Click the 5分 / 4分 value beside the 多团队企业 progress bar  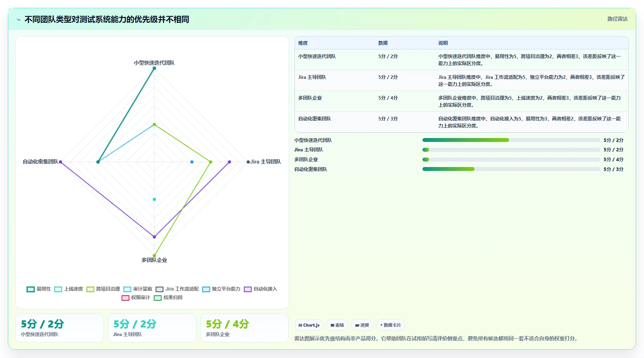pyautogui.click(x=613, y=160)
